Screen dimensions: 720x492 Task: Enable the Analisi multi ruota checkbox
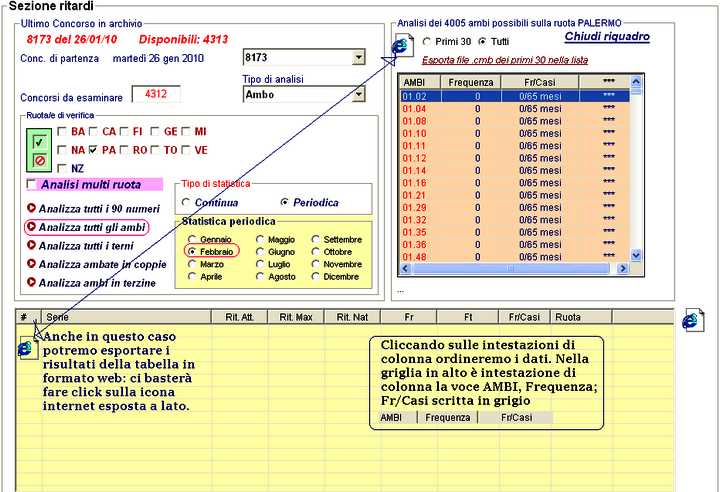click(32, 185)
